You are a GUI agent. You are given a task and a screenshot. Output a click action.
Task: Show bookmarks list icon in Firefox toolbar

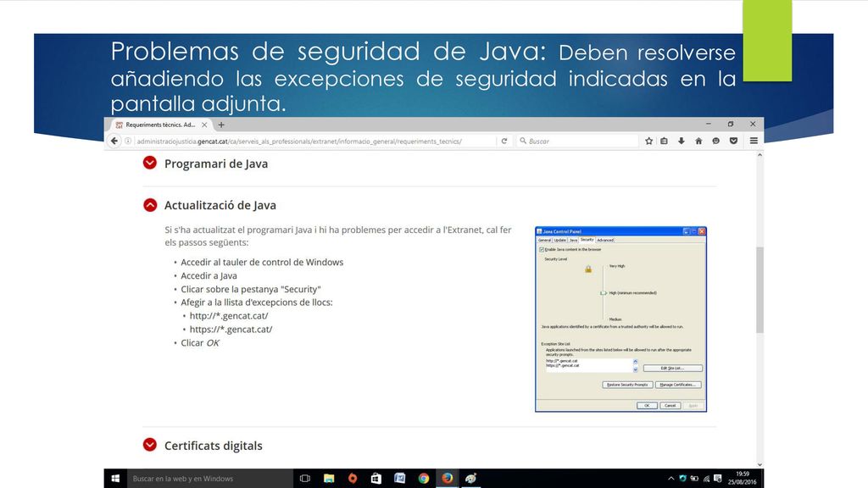pos(665,141)
